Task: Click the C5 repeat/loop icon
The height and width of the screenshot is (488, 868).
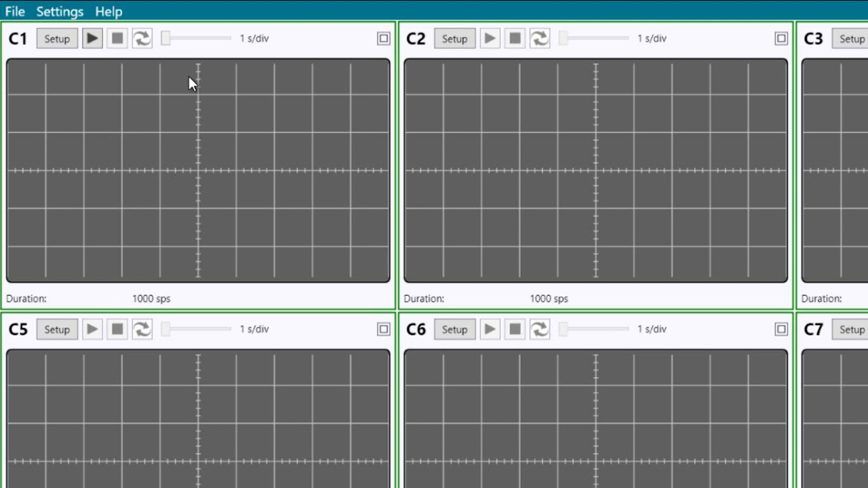Action: coord(142,329)
